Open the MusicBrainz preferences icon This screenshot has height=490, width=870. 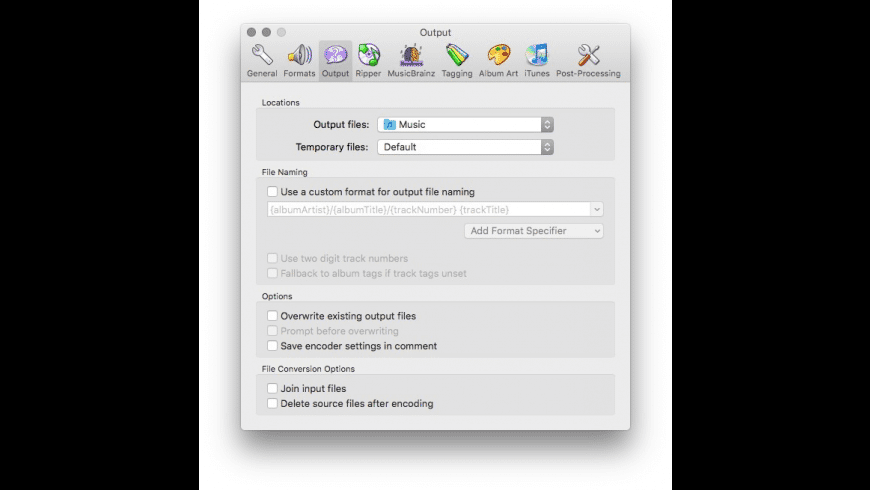coord(411,55)
